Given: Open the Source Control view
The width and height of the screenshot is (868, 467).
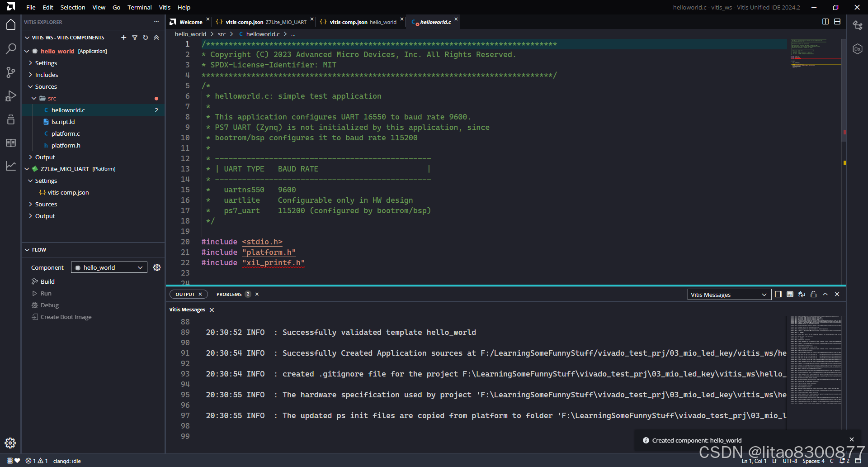Looking at the screenshot, I should click(x=11, y=72).
